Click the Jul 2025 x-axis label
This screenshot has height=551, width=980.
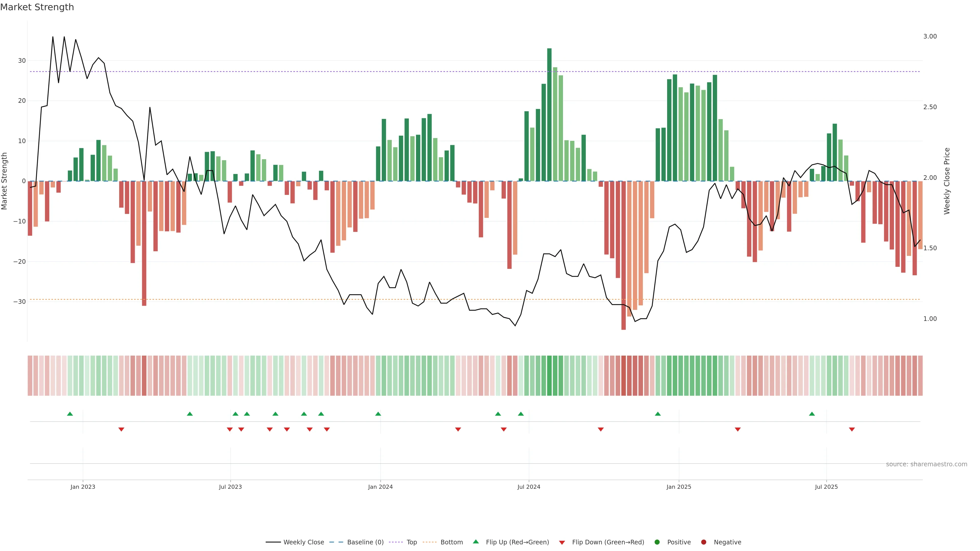point(826,487)
